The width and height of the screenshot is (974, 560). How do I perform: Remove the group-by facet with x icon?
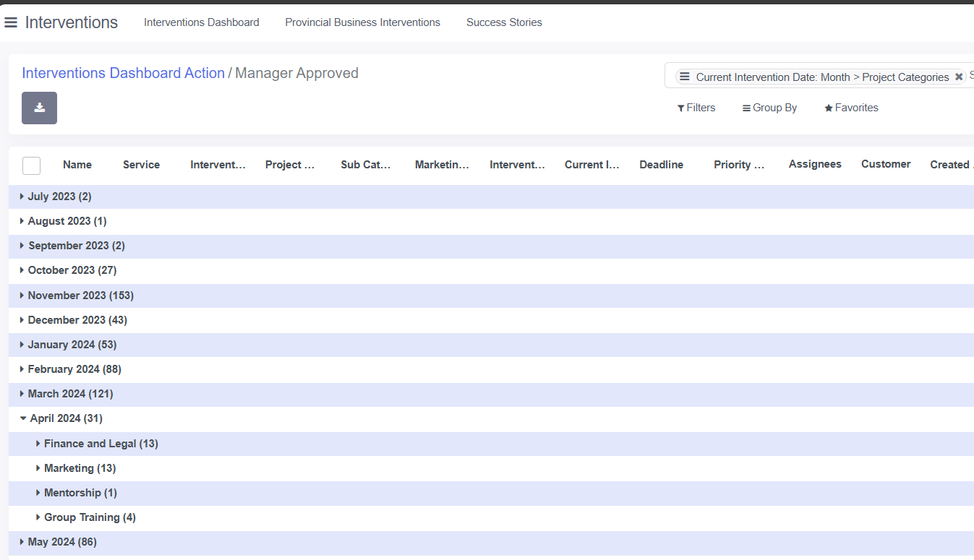point(959,77)
